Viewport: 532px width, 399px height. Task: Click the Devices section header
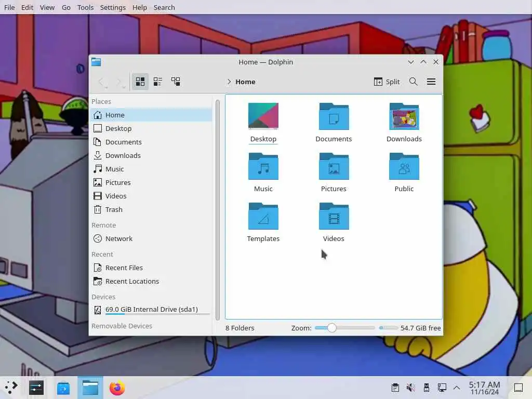point(103,297)
